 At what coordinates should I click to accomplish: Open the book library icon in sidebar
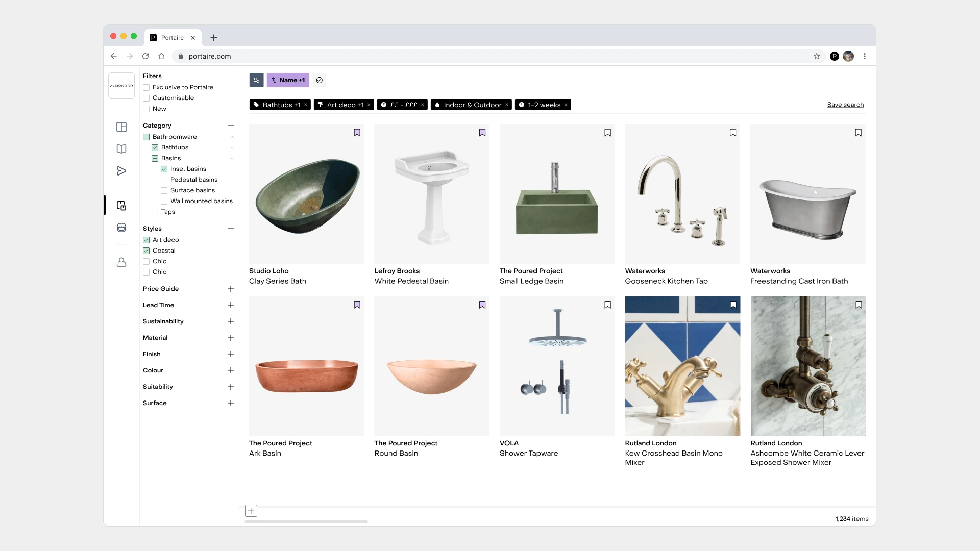[x=121, y=149]
